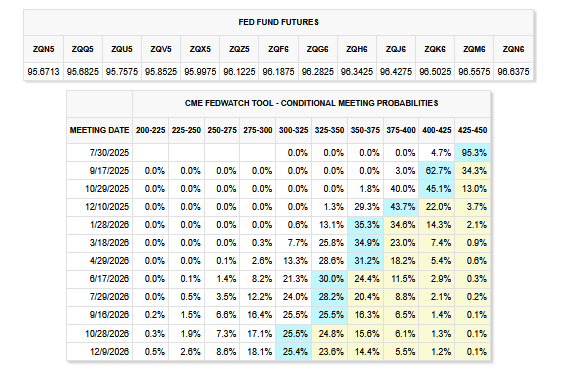561x385 pixels.
Task: Click the 275-300 rate range header
Action: (x=258, y=130)
